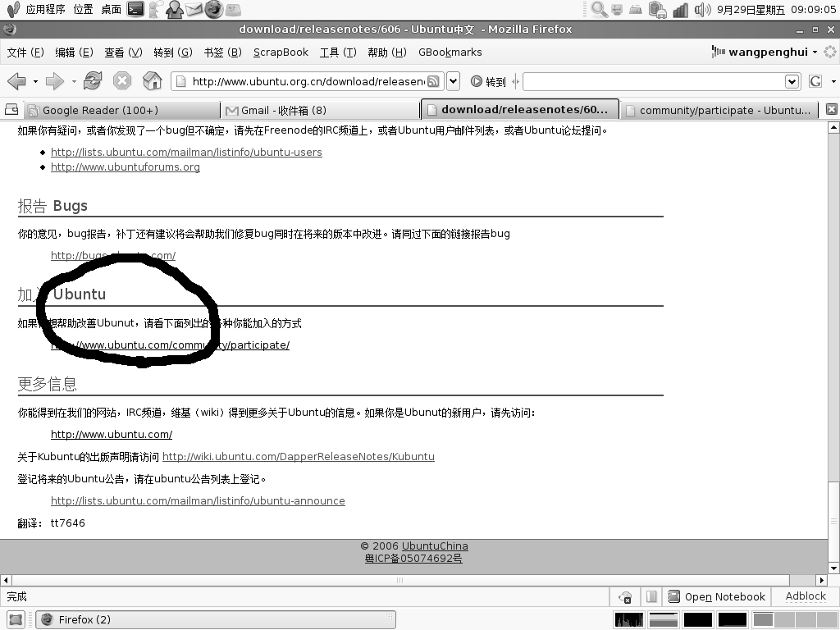Screen dimensions: 840x630
Task: Open the magnifier search icon in panel
Action: 599,9
